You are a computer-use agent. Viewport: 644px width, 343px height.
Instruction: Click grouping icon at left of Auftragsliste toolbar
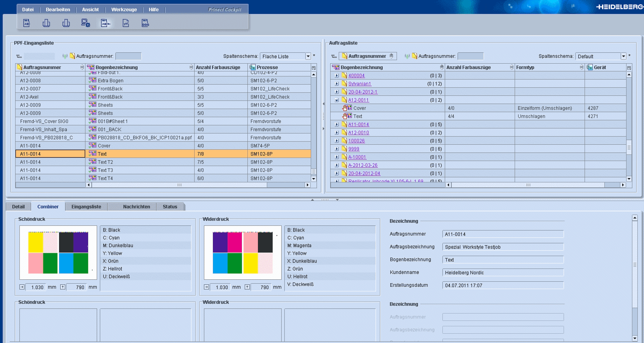click(334, 56)
